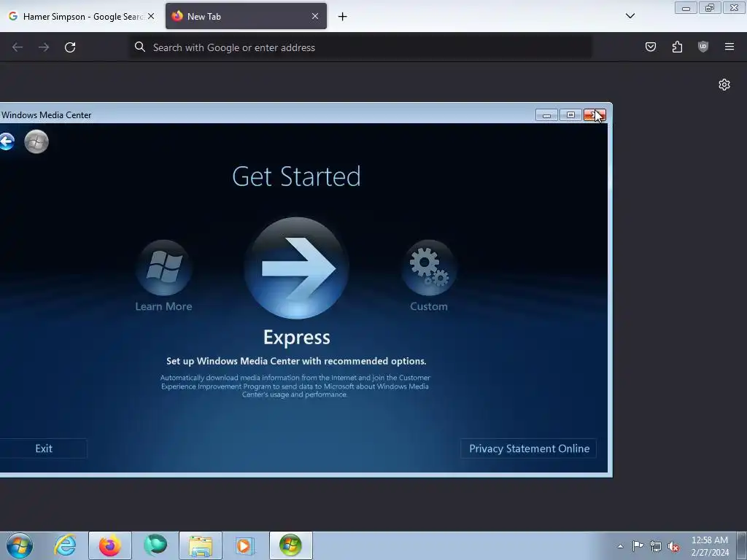Close the Hamer Simpson search tab

coord(151,16)
